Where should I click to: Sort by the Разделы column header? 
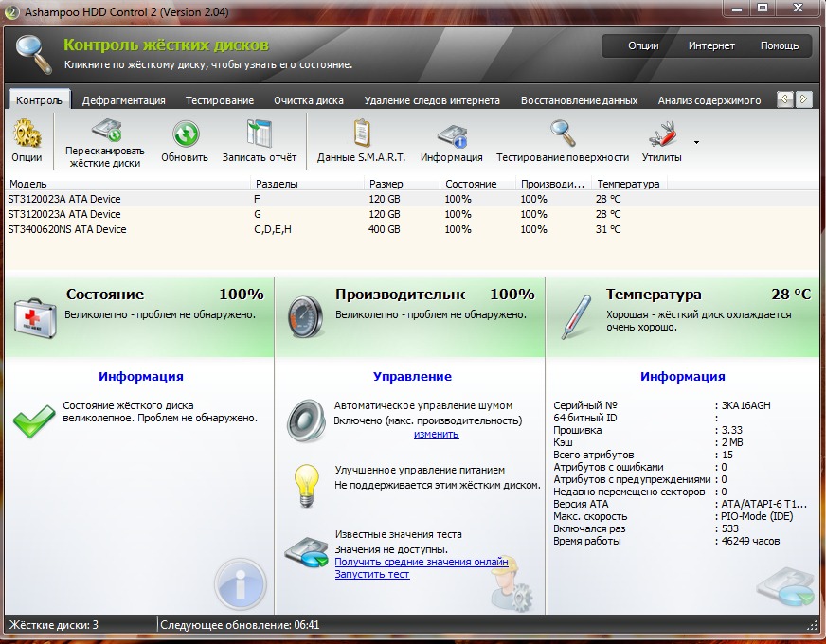307,184
